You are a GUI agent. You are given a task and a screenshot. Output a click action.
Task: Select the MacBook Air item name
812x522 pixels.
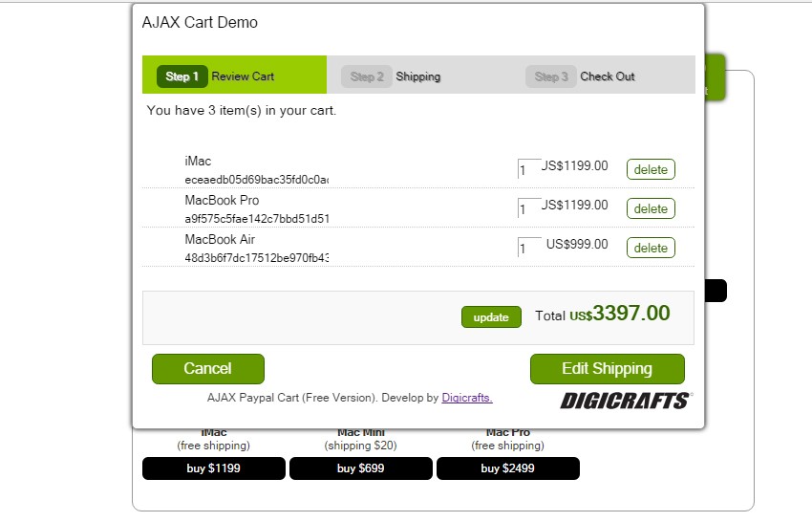pyautogui.click(x=220, y=239)
